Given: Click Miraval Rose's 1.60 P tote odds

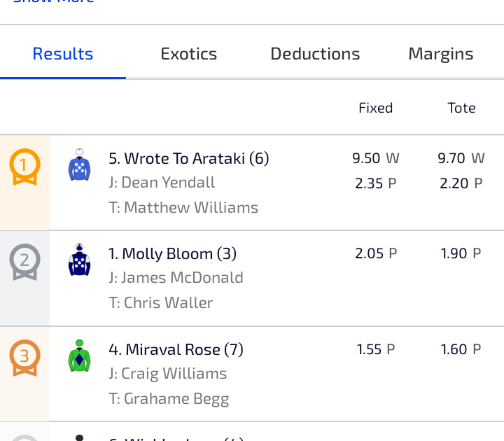Looking at the screenshot, I should pyautogui.click(x=461, y=349).
